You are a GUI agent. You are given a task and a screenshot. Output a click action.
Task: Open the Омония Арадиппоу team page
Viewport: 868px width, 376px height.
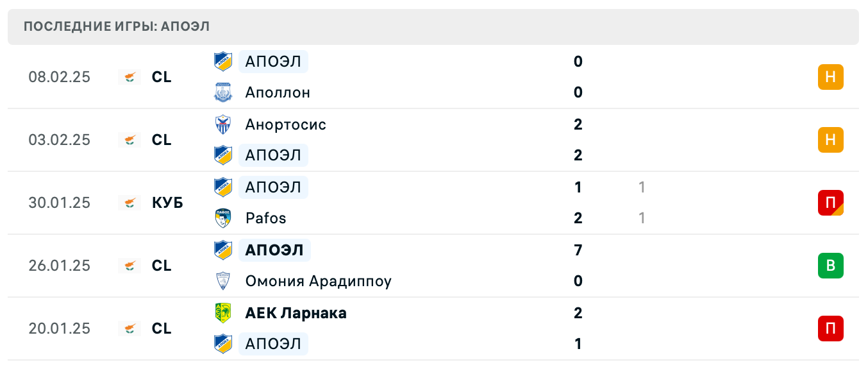pyautogui.click(x=318, y=281)
